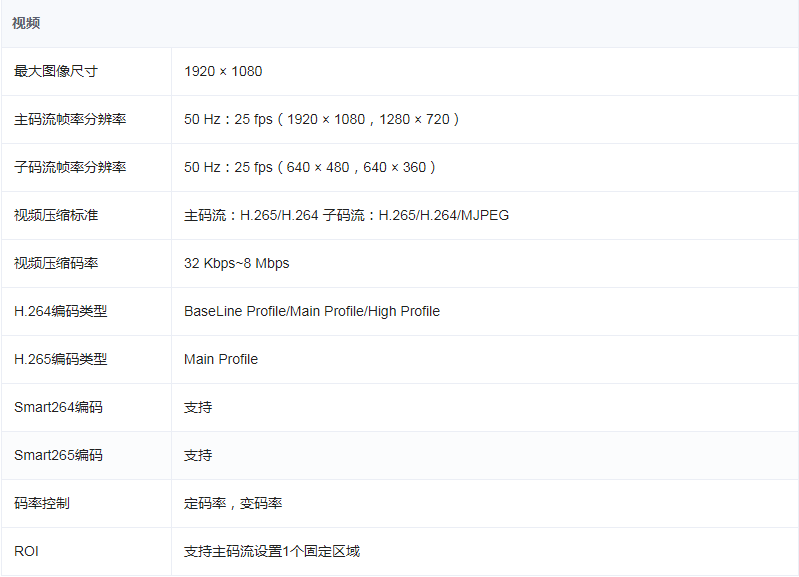Select the 定码率，变码率 value
This screenshot has height=577, width=799.
point(233,503)
